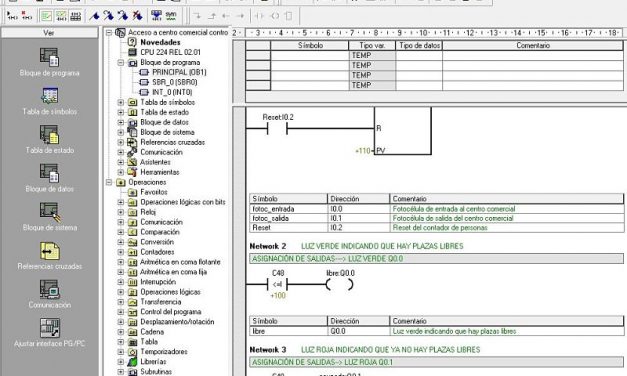627x376 pixels.
Task: Expand Operaciones lógicas con bits folder
Action: (120, 202)
